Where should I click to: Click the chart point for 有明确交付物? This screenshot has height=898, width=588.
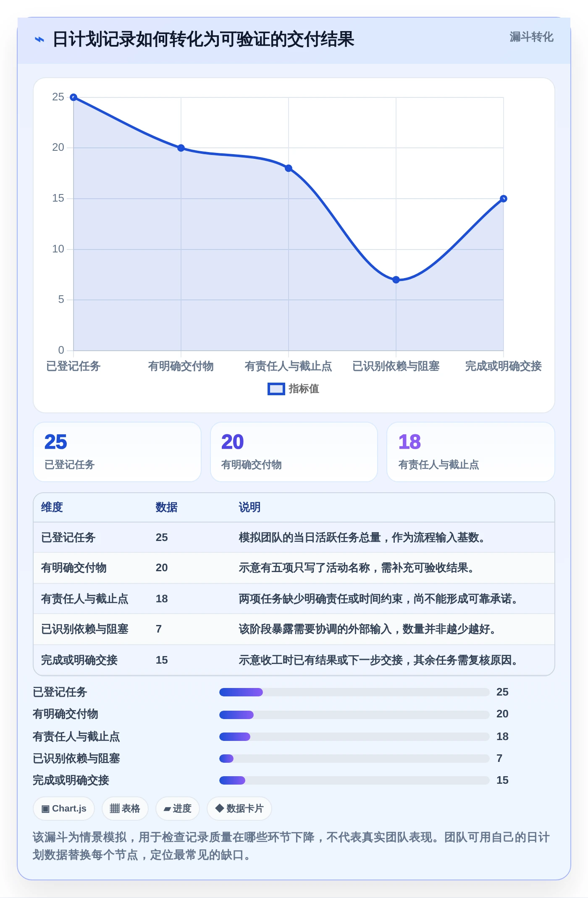(181, 148)
